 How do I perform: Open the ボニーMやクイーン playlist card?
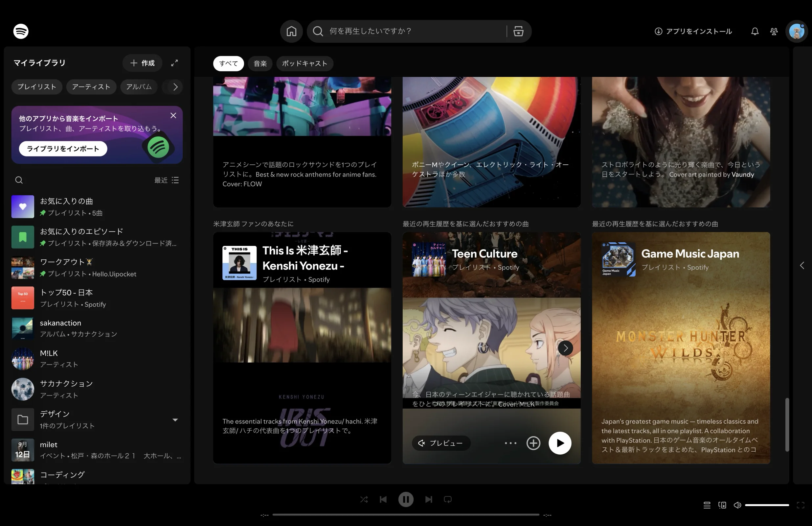491,142
